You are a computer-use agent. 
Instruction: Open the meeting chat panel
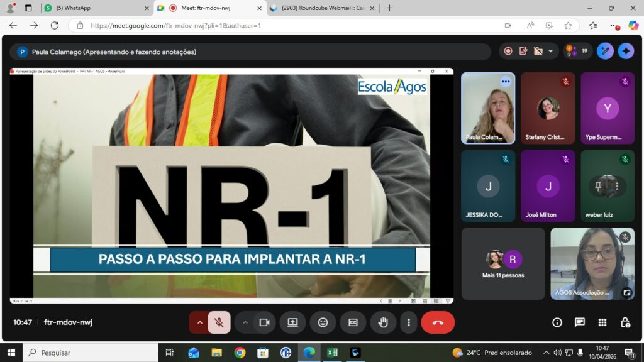point(579,322)
